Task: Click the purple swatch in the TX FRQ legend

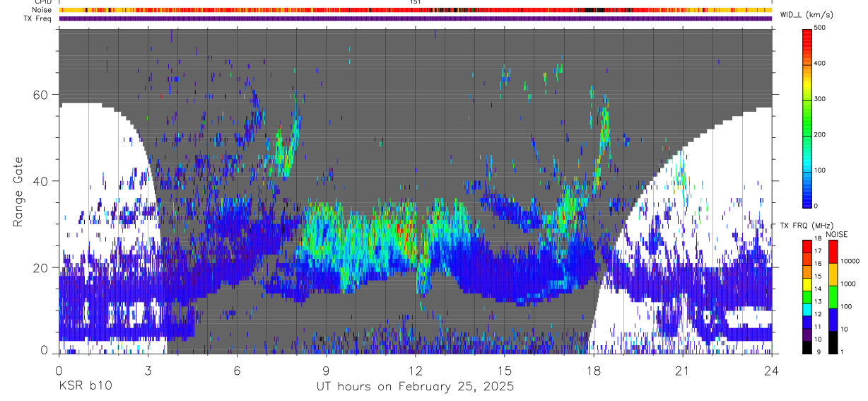Action: 807,335
